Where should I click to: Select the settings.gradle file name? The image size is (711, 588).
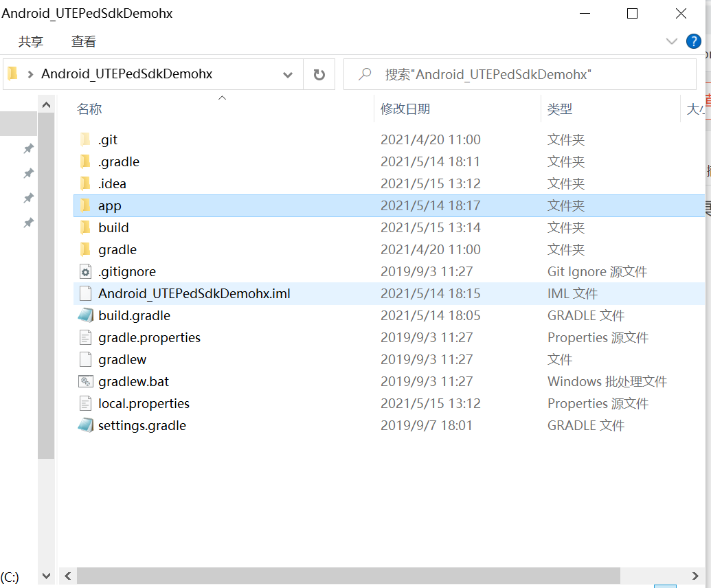142,426
